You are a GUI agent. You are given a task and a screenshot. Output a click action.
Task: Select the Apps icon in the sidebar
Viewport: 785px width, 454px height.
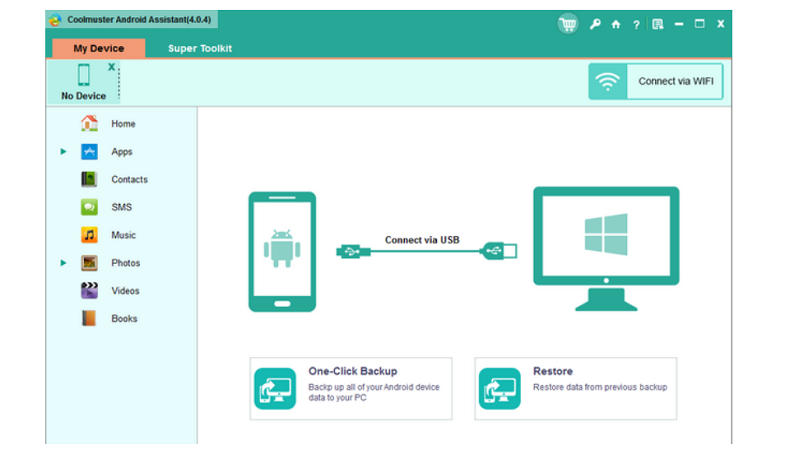click(90, 151)
